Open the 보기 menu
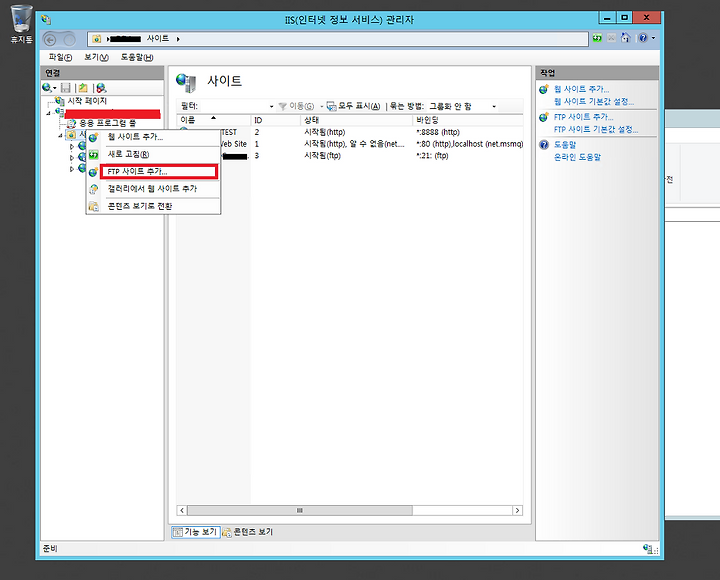The height and width of the screenshot is (580, 720). [x=96, y=57]
